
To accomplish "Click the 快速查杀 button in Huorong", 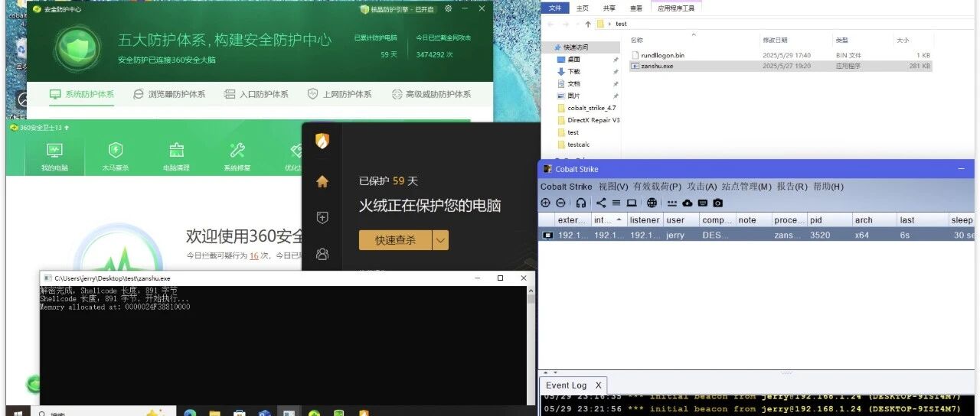I will pos(396,240).
